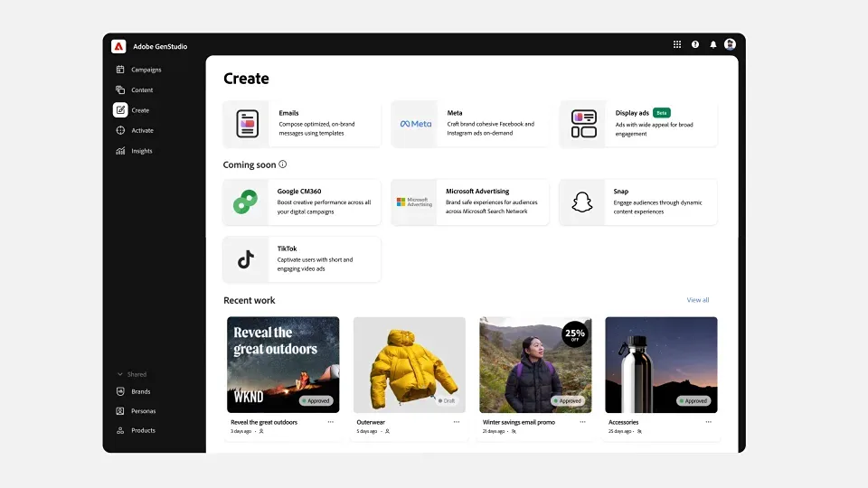
Task: Select the Snap card title
Action: 620,191
